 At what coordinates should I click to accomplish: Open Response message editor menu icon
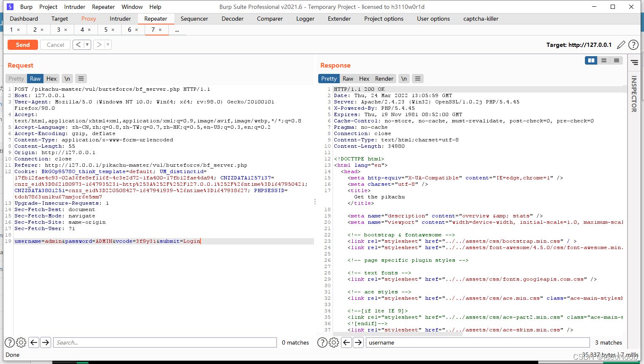tap(418, 79)
